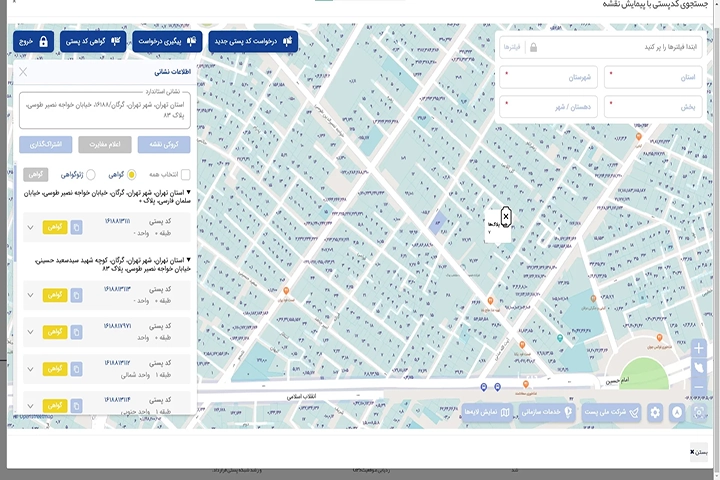Click the بستن close button at the bottom
The width and height of the screenshot is (720, 480).
tap(698, 452)
